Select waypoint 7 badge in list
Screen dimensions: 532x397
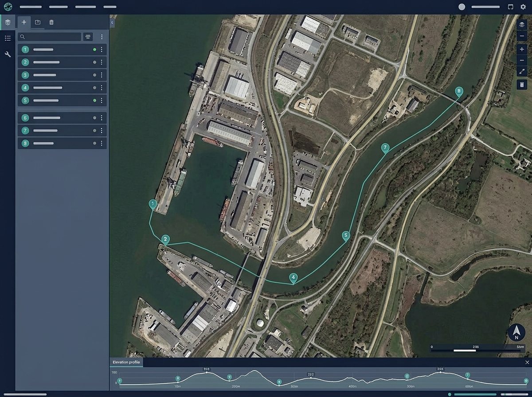[25, 131]
